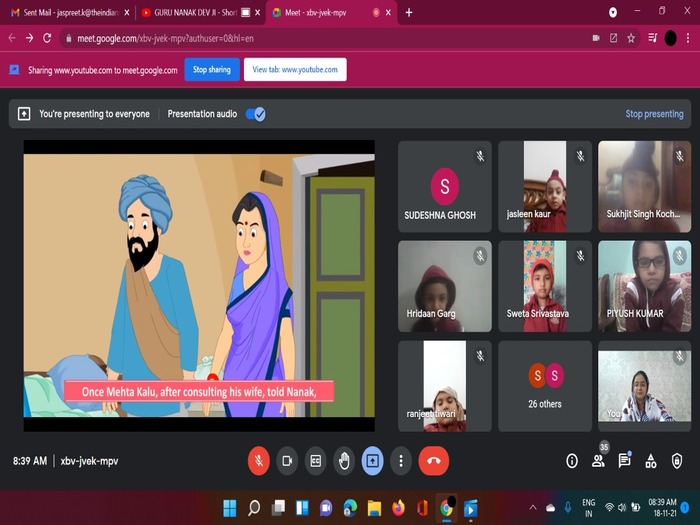Image resolution: width=700 pixels, height=525 pixels.
Task: Select Hridaan Garg video tile
Action: 445,286
